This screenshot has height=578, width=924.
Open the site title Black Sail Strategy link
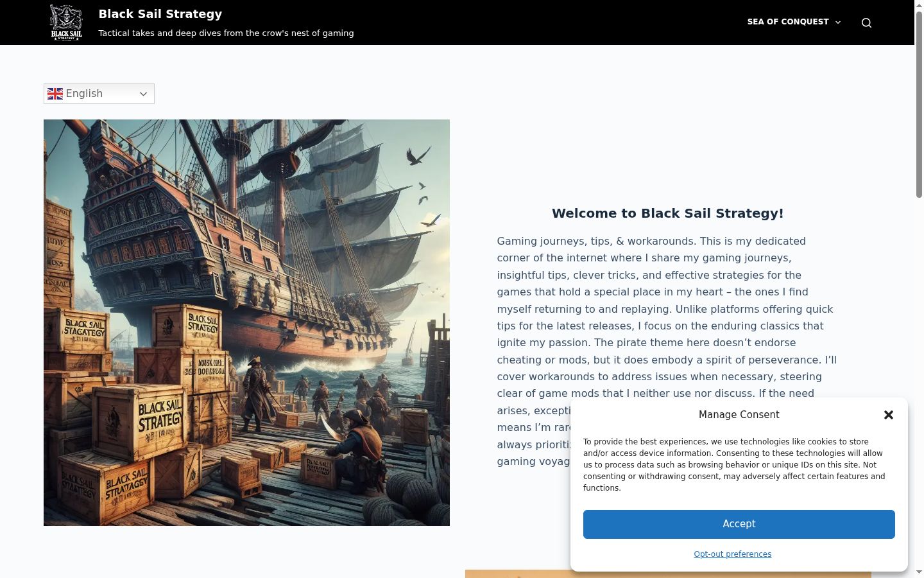(x=160, y=14)
